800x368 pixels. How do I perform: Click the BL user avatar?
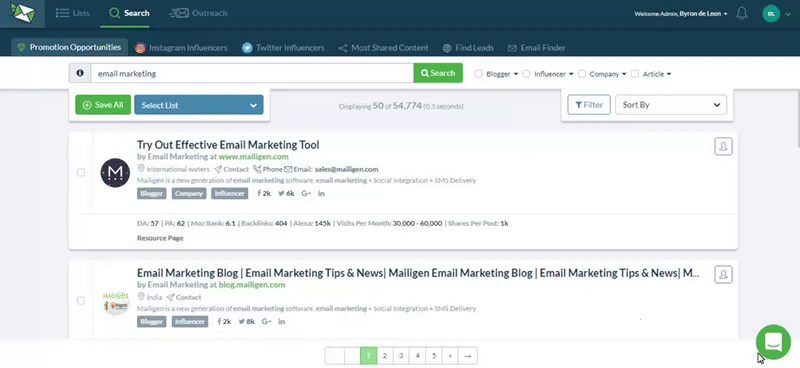(x=771, y=14)
